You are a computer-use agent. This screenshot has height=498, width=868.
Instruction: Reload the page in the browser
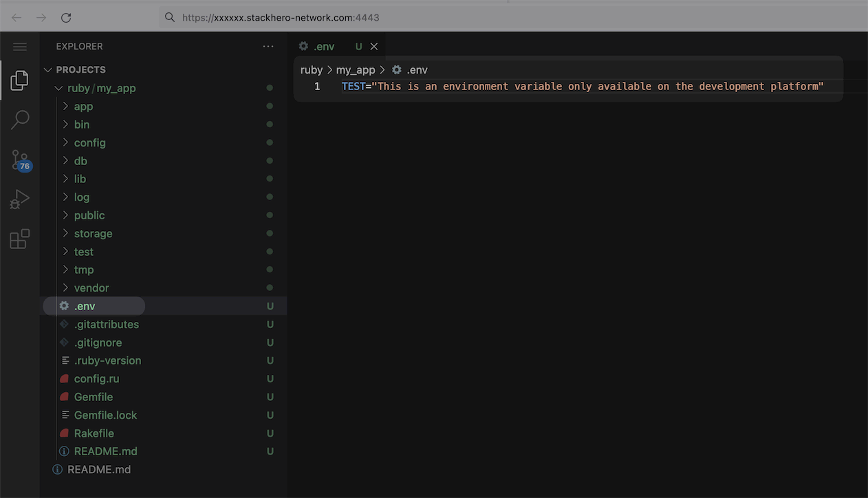pos(66,18)
